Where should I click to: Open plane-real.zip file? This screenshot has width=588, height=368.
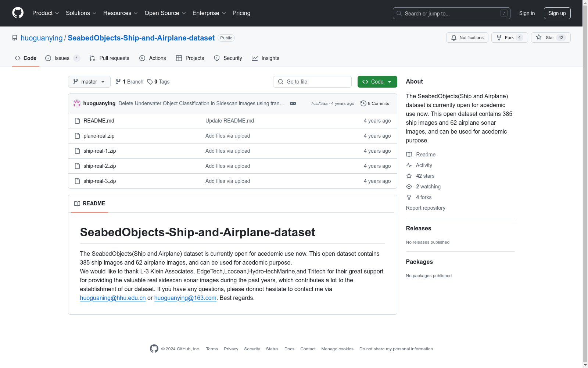tap(99, 136)
